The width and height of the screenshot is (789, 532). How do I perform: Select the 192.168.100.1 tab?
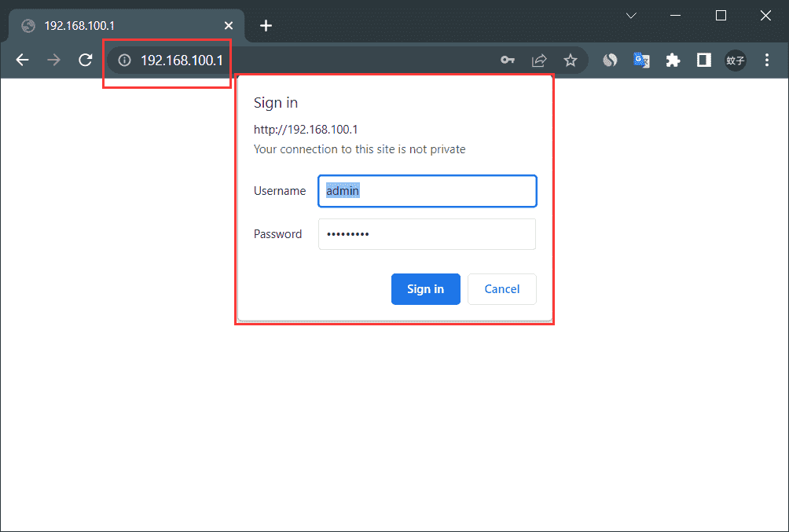point(118,26)
